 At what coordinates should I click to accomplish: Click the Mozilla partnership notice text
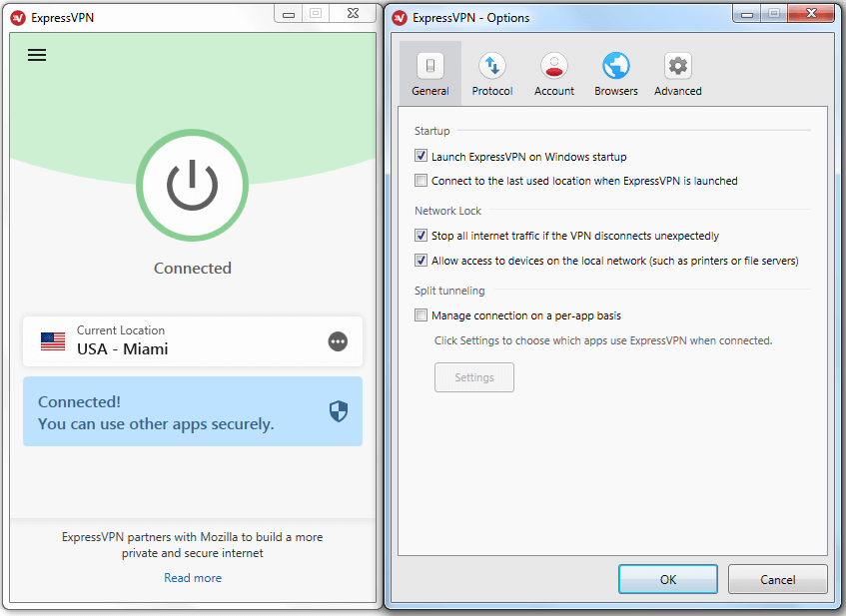tap(193, 545)
